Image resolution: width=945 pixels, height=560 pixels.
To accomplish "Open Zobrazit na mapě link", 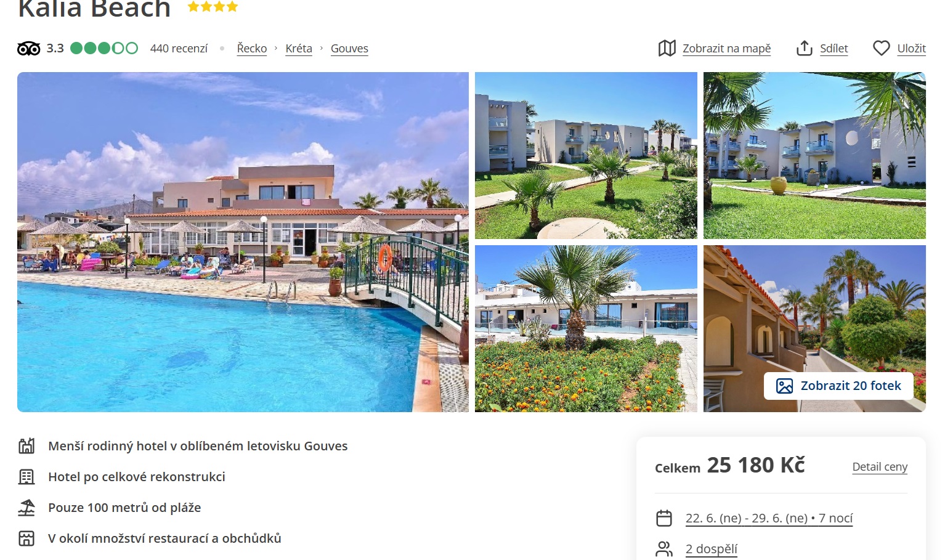I will pos(726,48).
